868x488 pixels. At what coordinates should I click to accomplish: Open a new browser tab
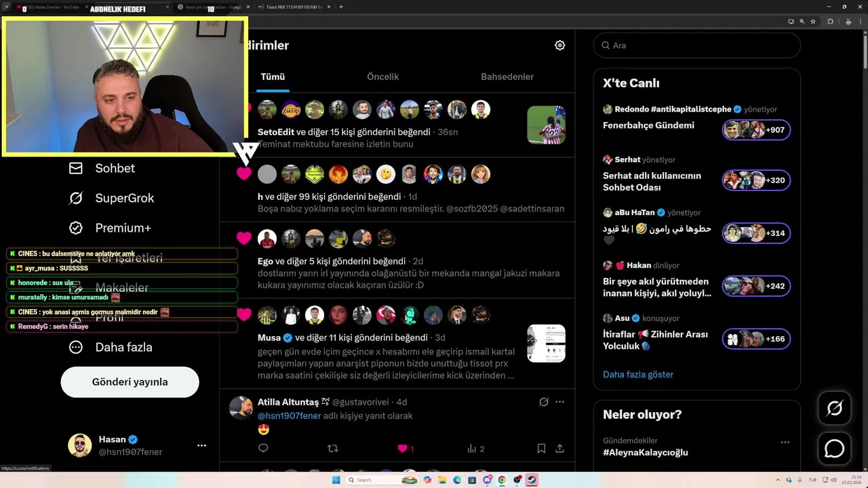point(340,7)
